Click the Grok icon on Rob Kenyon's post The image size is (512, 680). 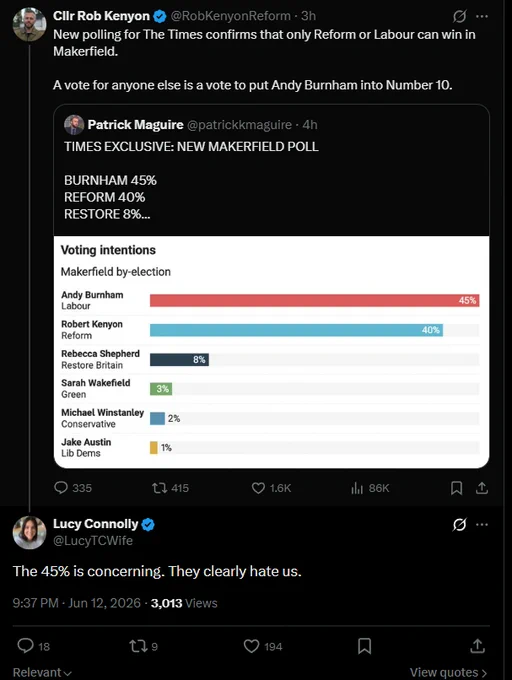pos(460,16)
